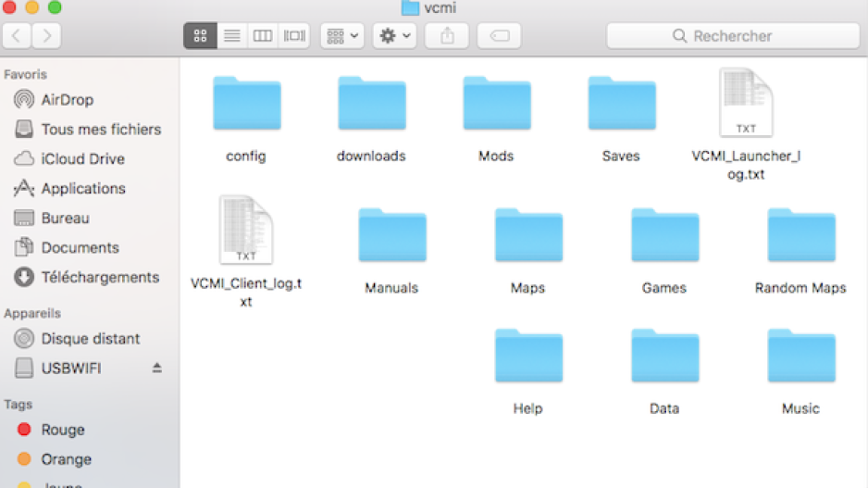This screenshot has width=868, height=488.
Task: Switch to icon view
Action: [x=200, y=36]
